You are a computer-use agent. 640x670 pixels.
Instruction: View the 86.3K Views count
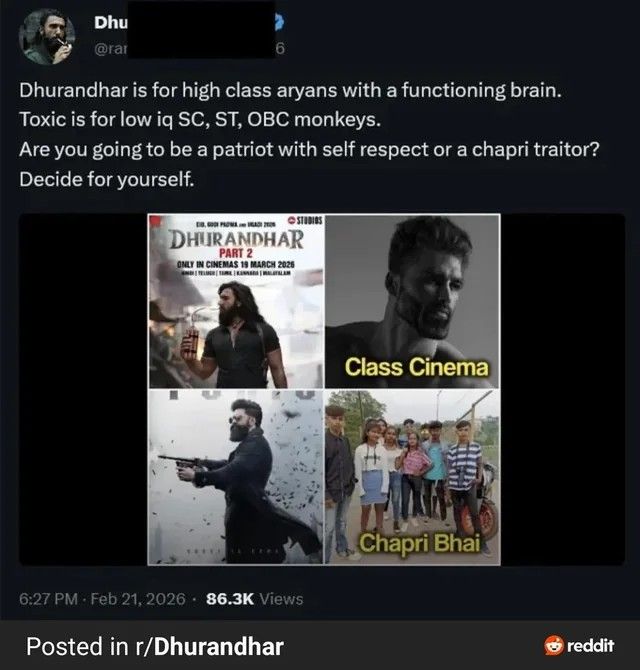pos(255,599)
